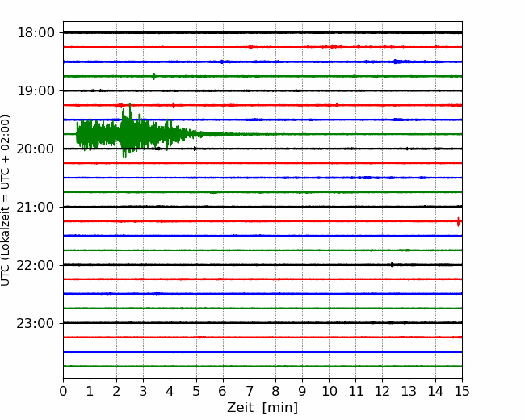The image size is (525, 420).
Task: Click x-axis tick label 7
Action: pyautogui.click(x=250, y=391)
